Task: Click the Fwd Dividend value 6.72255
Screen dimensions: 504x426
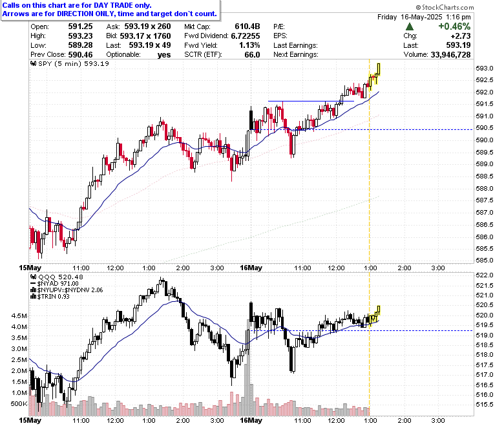Action: point(246,36)
